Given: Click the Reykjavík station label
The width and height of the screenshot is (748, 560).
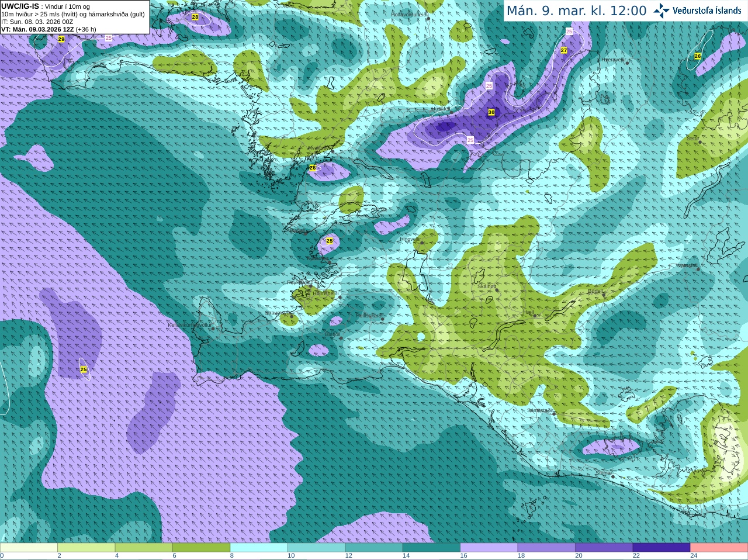Looking at the screenshot, I should pyautogui.click(x=297, y=282).
